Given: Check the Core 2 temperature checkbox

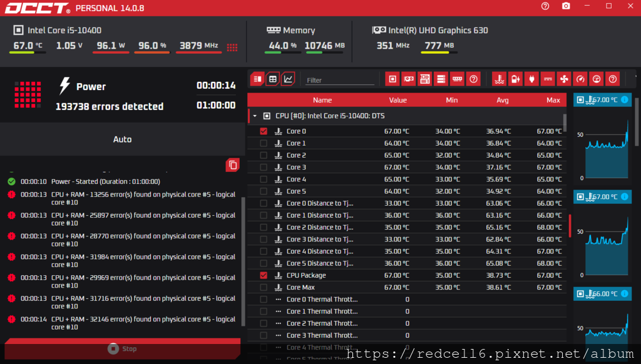Looking at the screenshot, I should [x=264, y=155].
